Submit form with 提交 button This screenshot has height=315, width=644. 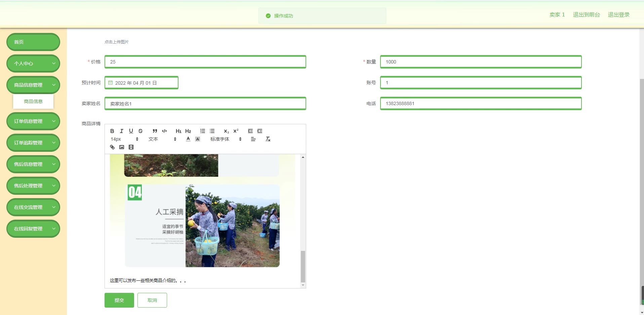tap(119, 300)
